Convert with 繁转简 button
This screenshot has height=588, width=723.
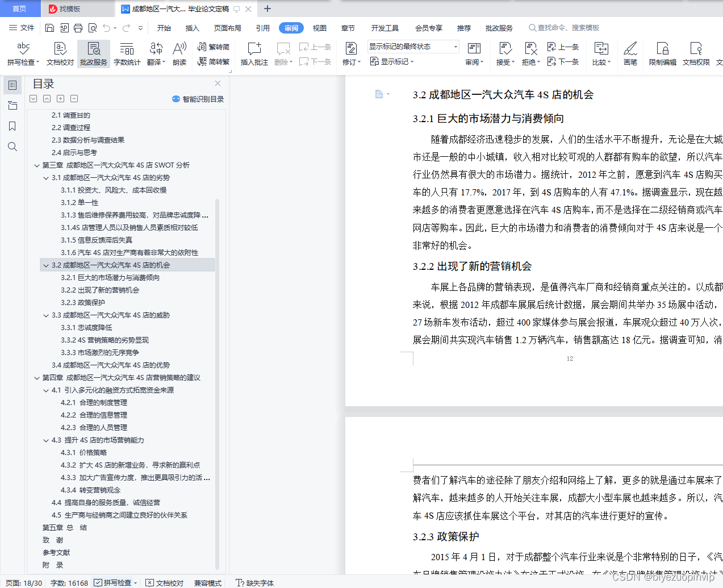214,47
